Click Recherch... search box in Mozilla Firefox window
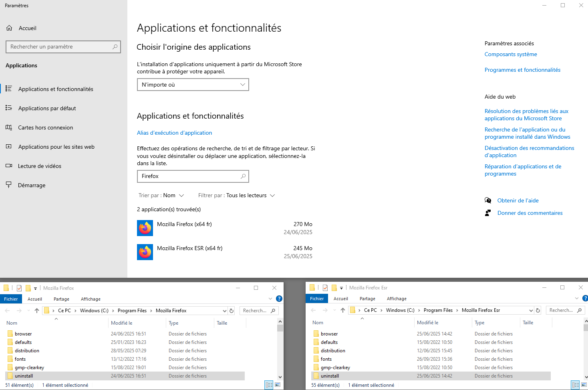 259,311
